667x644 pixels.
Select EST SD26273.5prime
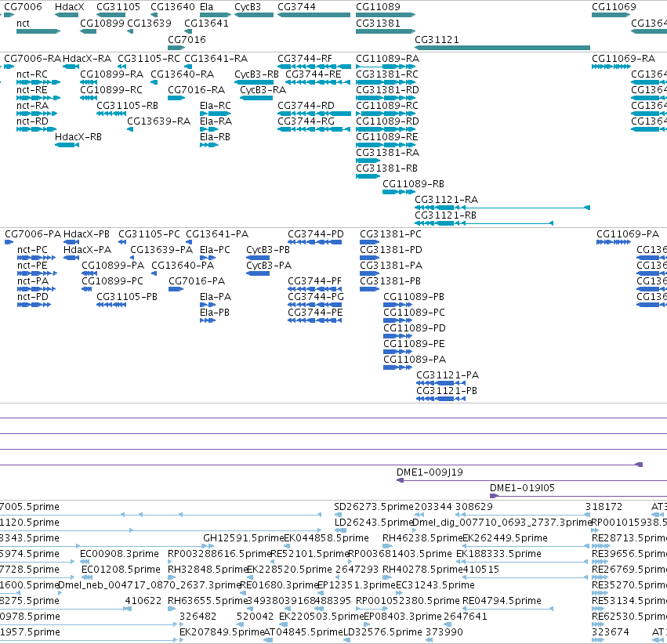coord(338,515)
